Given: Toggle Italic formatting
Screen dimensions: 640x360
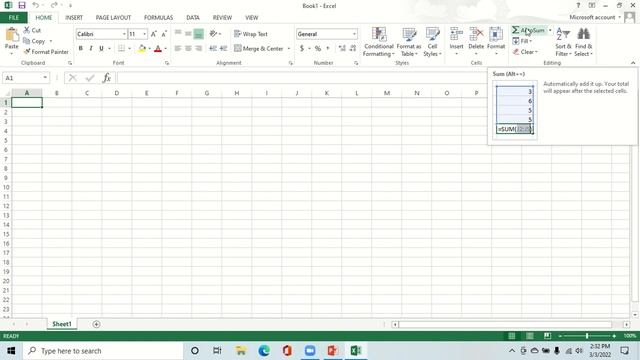Looking at the screenshot, I should tap(91, 48).
